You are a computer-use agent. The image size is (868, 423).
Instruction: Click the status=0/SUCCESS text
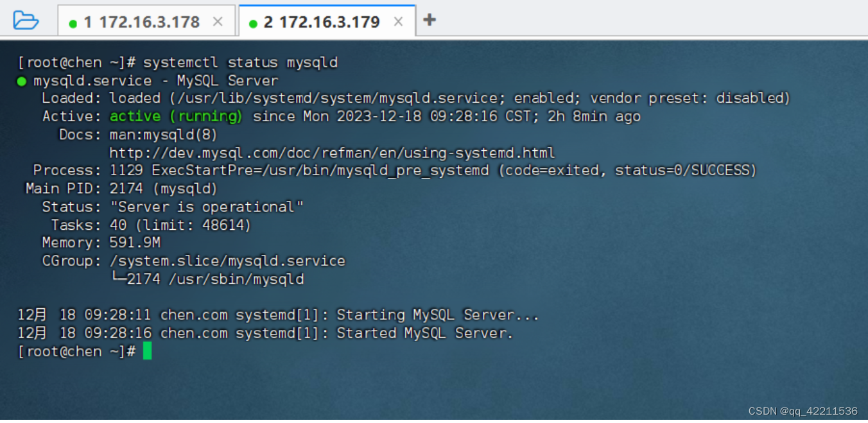[682, 170]
